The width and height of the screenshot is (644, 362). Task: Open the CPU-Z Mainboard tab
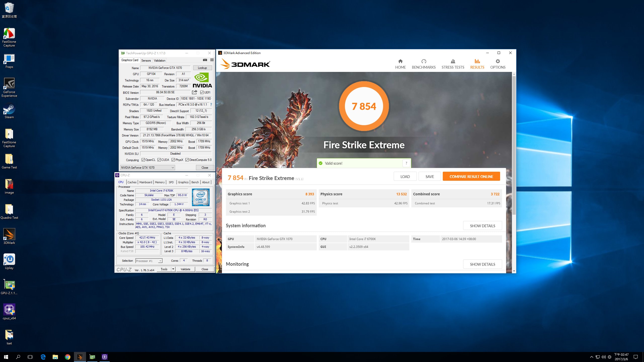coord(146,182)
